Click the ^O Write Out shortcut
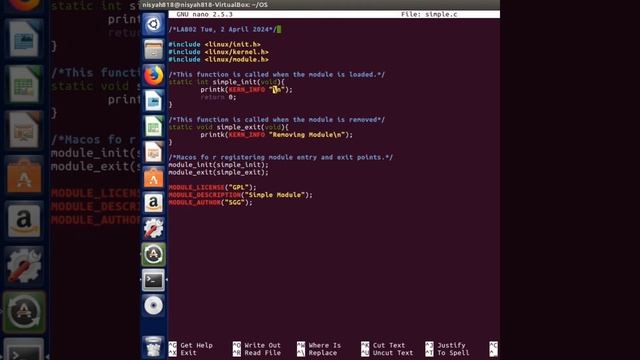640x360 pixels. click(257, 345)
